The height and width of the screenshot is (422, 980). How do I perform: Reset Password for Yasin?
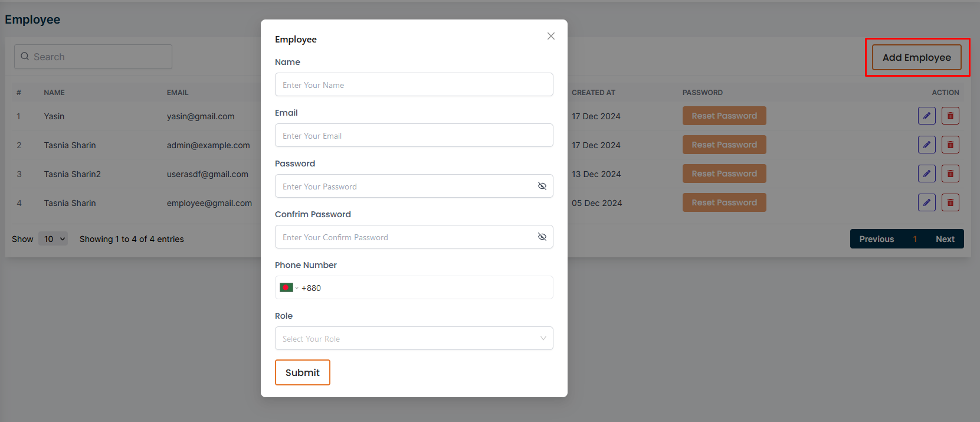(724, 116)
